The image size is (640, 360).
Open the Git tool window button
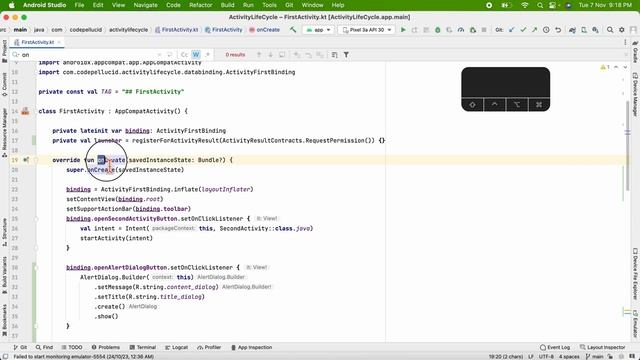click(x=20, y=347)
